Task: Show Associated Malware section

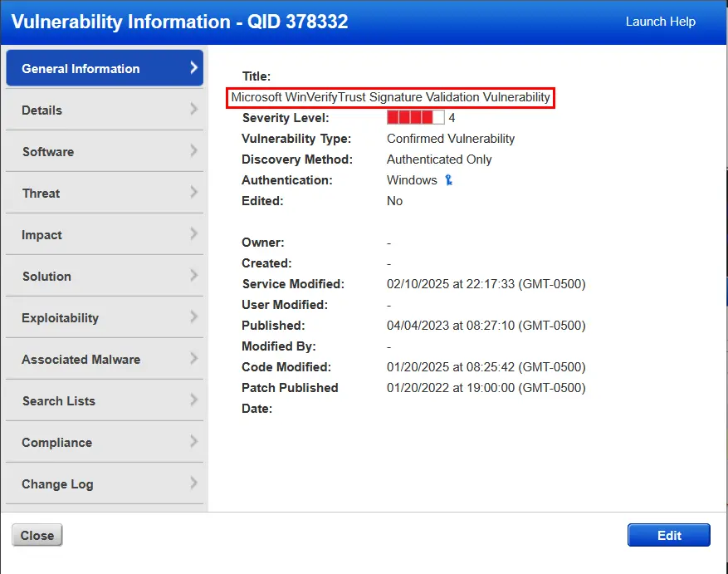Action: coord(105,360)
